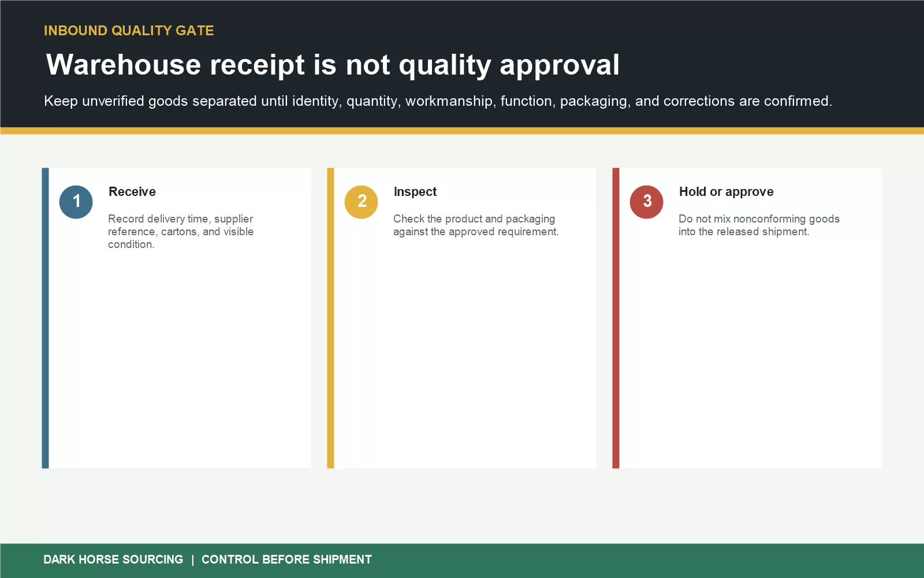Click the red number 3 circle
Image resolution: width=924 pixels, height=578 pixels.
point(647,202)
